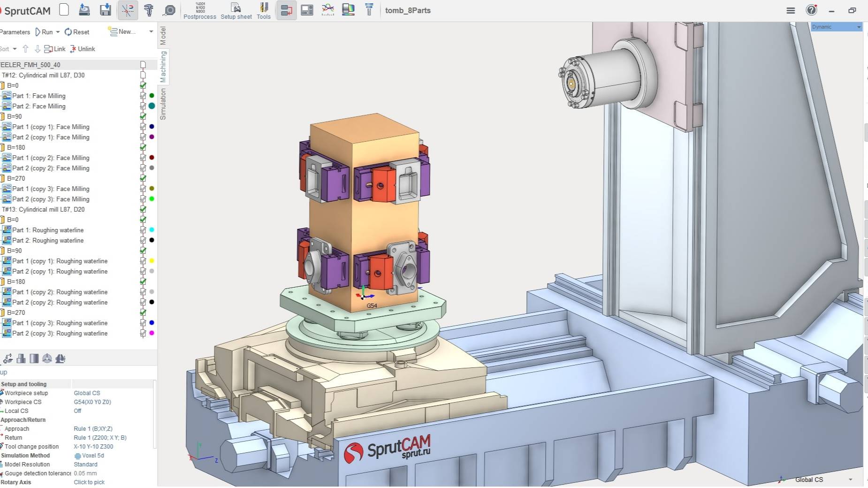868x488 pixels.
Task: Open the color spectrum display icon
Action: click(x=349, y=10)
